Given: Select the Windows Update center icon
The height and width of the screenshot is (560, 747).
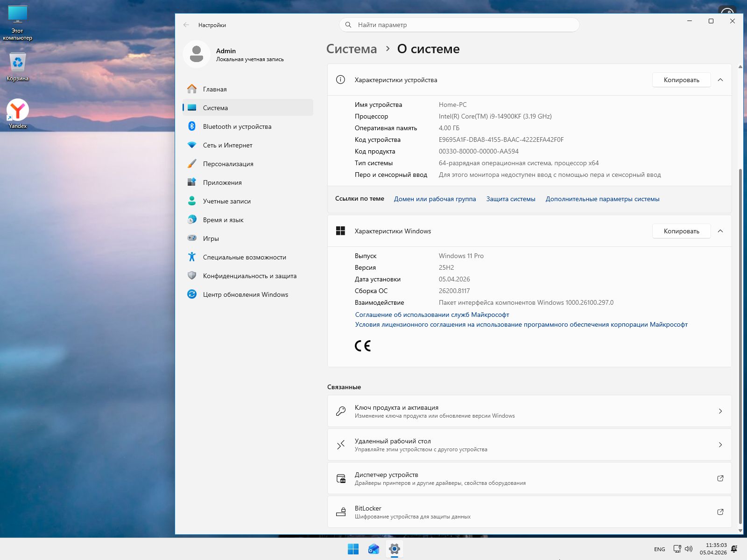Looking at the screenshot, I should (192, 294).
